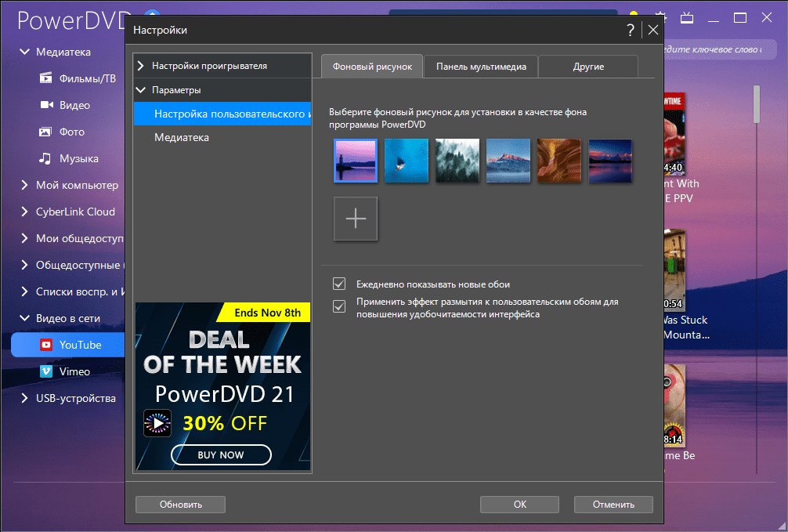Click the main window vertical scrollbar
The height and width of the screenshot is (532, 788).
click(757, 104)
